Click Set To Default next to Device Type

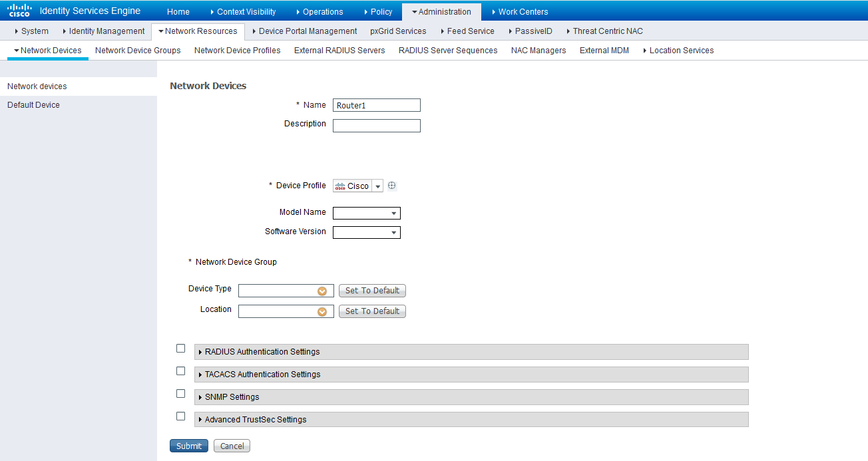[x=371, y=291]
